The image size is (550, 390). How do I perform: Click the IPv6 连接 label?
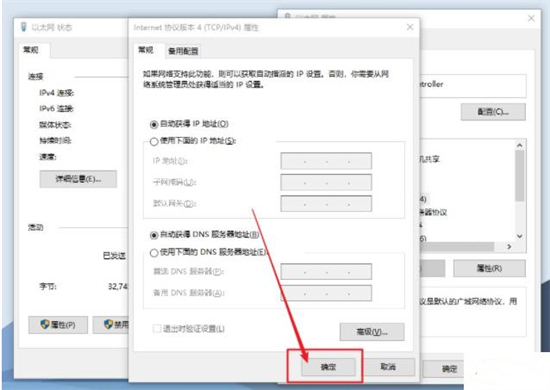(x=56, y=109)
